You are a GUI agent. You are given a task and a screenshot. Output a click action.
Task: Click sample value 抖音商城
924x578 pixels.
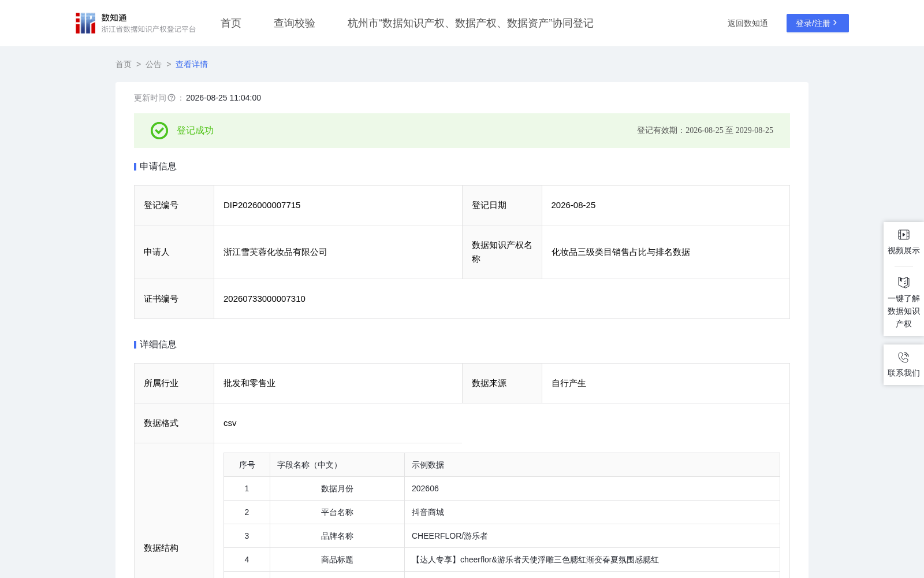[428, 512]
